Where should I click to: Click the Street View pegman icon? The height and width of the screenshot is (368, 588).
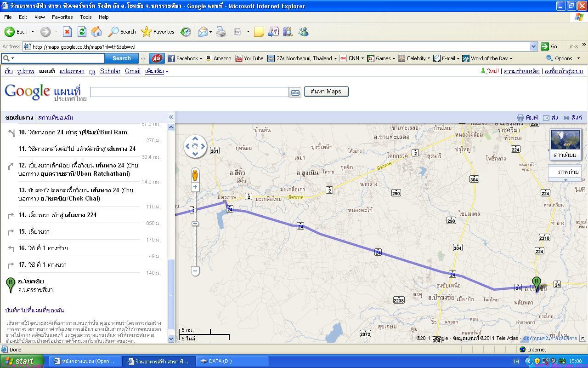[195, 175]
